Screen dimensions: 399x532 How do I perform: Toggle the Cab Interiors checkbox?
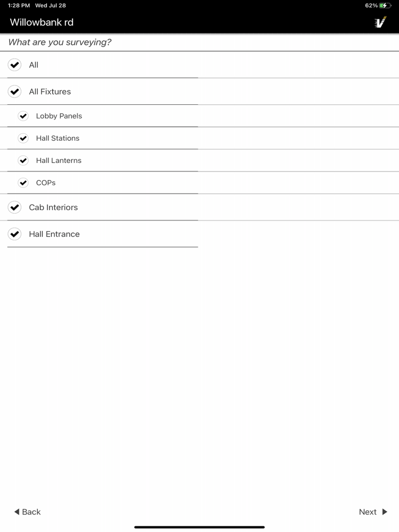coord(14,207)
